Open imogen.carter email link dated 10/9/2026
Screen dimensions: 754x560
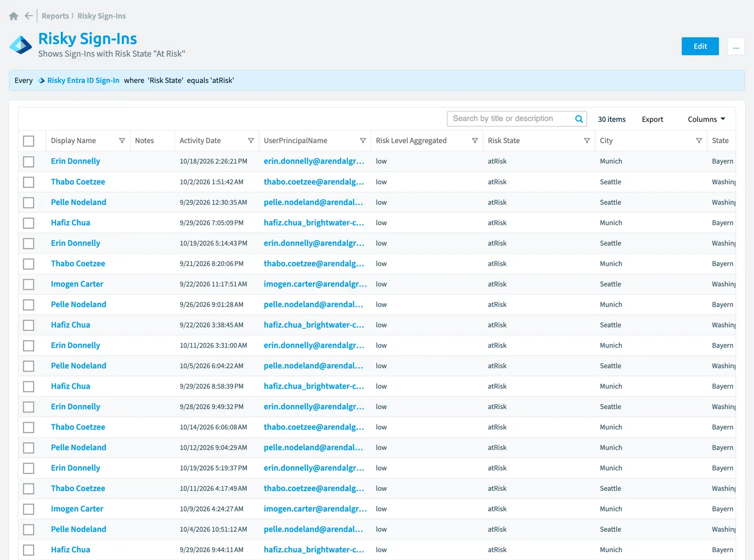tap(315, 509)
